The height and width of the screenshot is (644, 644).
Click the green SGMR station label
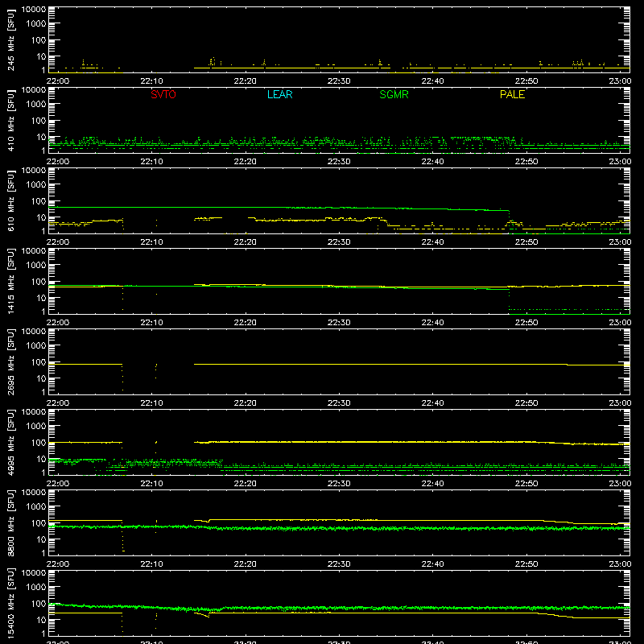394,94
